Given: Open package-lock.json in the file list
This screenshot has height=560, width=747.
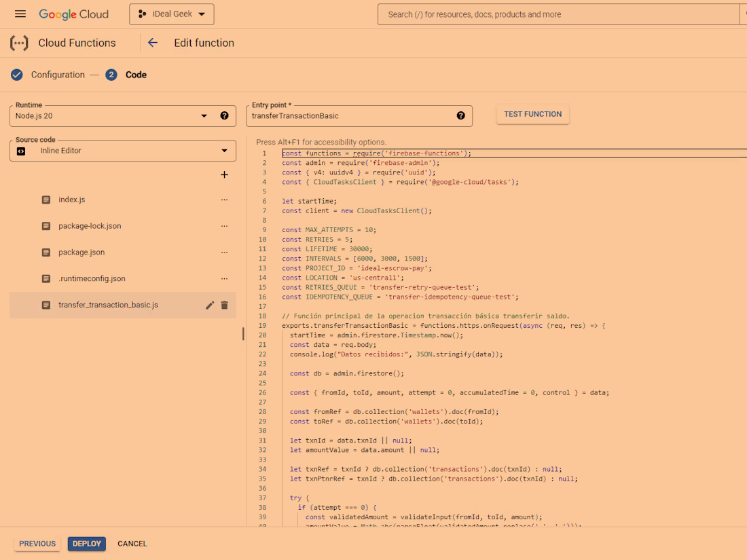Looking at the screenshot, I should click(90, 226).
